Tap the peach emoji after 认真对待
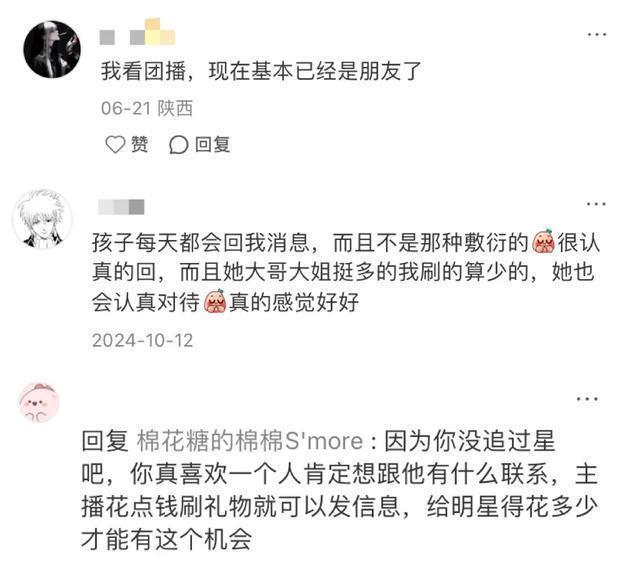The width and height of the screenshot is (640, 568). tap(215, 301)
